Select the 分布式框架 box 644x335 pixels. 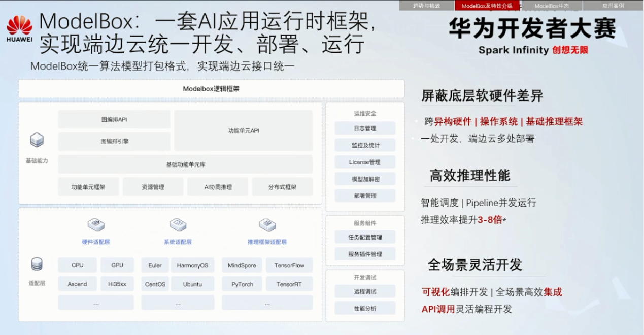coord(282,187)
